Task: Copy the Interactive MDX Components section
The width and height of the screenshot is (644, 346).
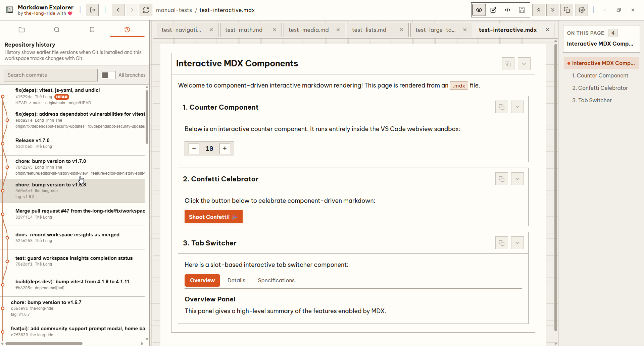Action: pos(508,64)
